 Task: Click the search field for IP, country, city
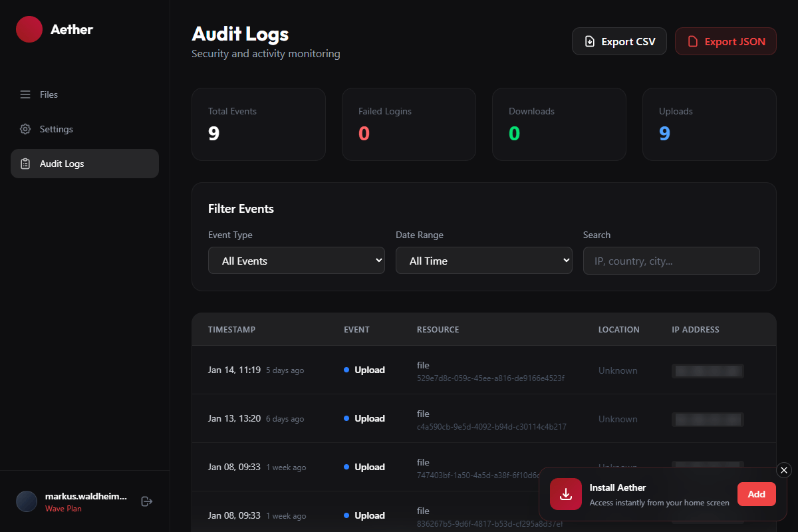(x=671, y=261)
